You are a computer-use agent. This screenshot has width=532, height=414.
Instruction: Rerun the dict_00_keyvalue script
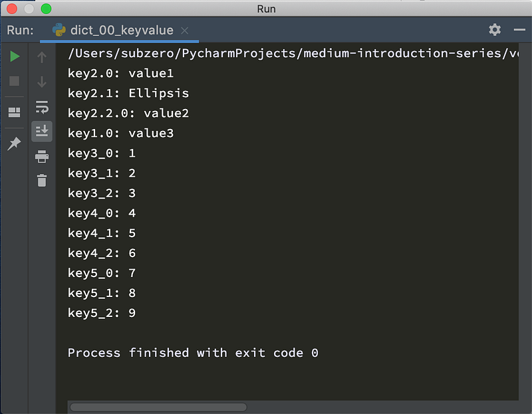click(15, 56)
